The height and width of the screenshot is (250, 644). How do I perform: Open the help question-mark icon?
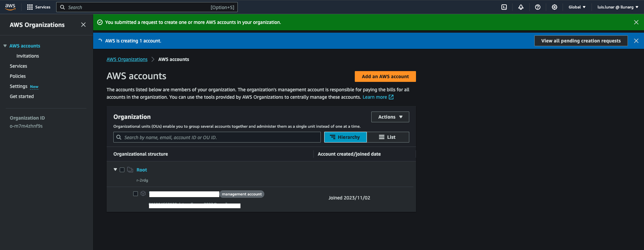point(538,7)
